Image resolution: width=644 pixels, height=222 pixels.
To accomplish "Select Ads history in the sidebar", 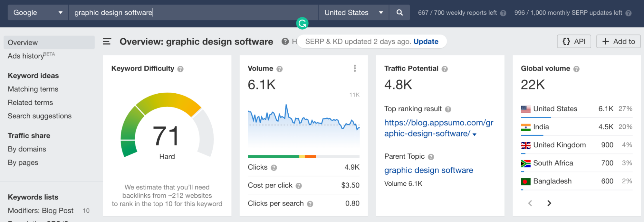I will [26, 56].
